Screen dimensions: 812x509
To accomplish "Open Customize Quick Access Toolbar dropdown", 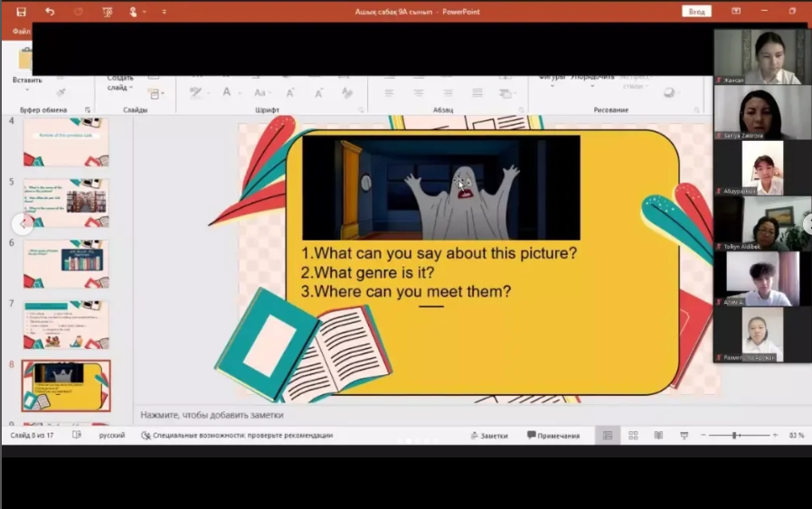I will [x=164, y=12].
